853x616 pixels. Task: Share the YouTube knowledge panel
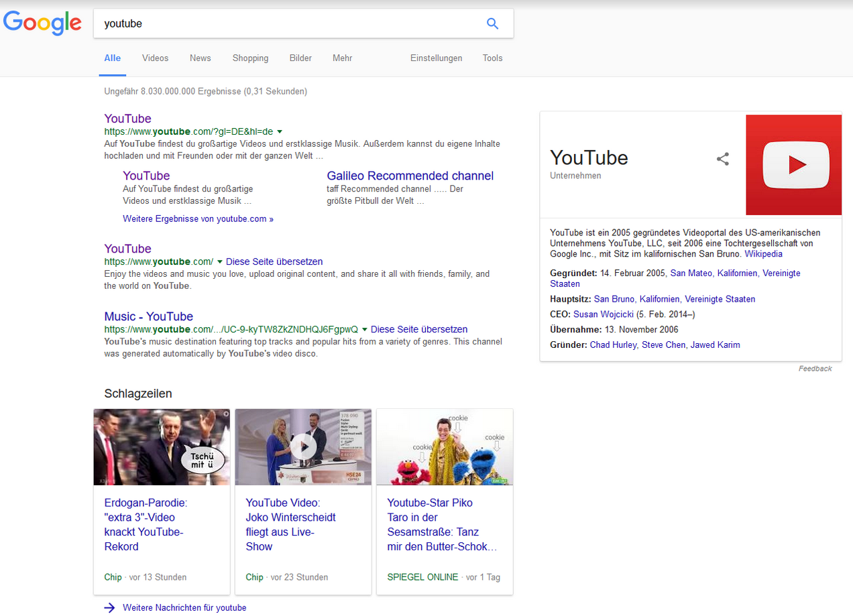click(x=722, y=159)
